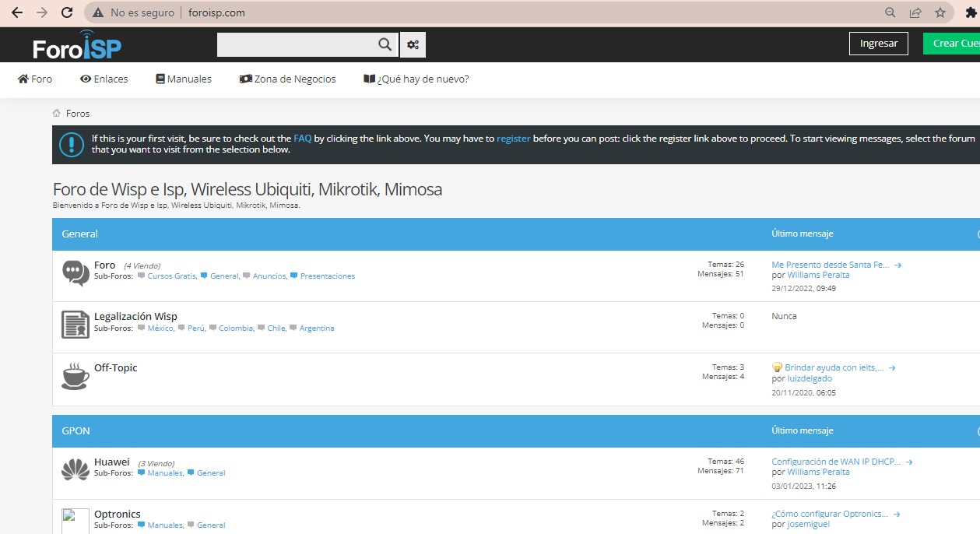Click the Legalización Wisp certificate icon
This screenshot has height=534, width=980.
tap(76, 324)
